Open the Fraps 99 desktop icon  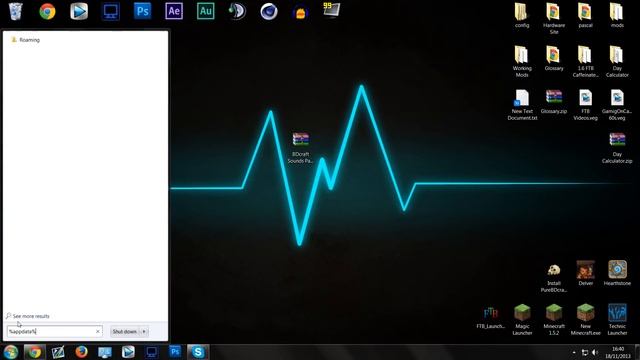tap(331, 10)
